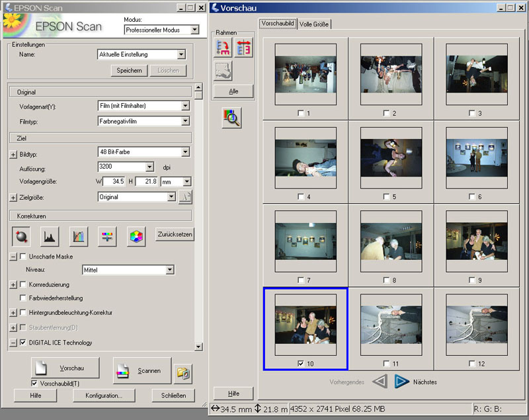Open the image adjustment sliders icon
The image size is (529, 420).
click(107, 235)
